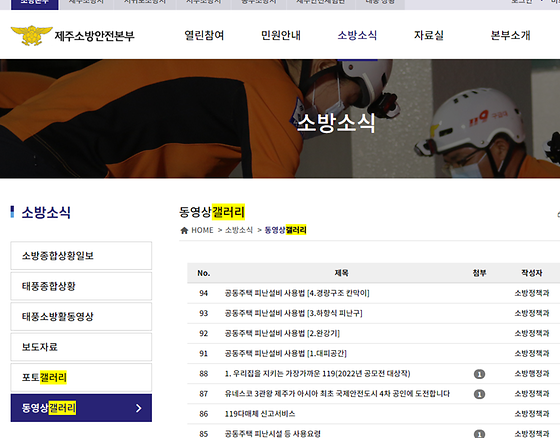Open post 유네스코 3관왕 제주가 아시아 최초
The width and height of the screenshot is (560, 438).
click(337, 394)
